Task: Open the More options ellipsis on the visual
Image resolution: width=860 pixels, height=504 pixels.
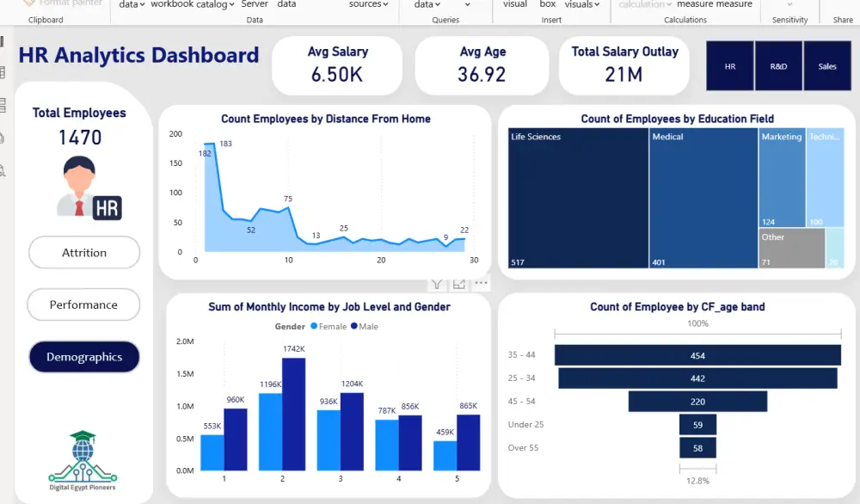Action: click(481, 283)
